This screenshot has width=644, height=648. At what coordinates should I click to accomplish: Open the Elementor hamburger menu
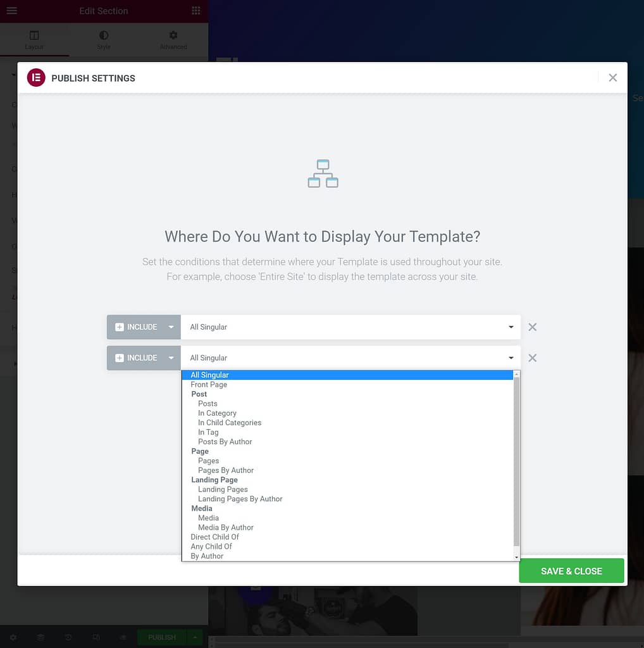pyautogui.click(x=11, y=11)
